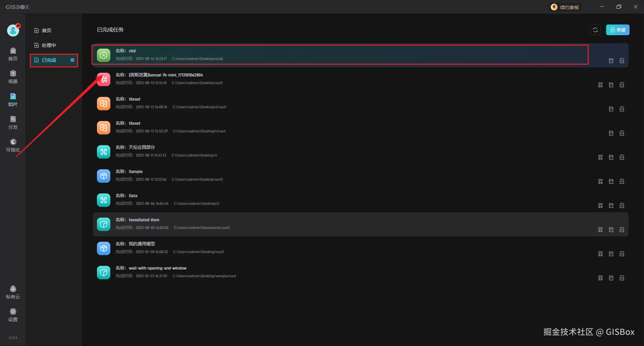Click the 已完成任务 heading

[x=110, y=30]
